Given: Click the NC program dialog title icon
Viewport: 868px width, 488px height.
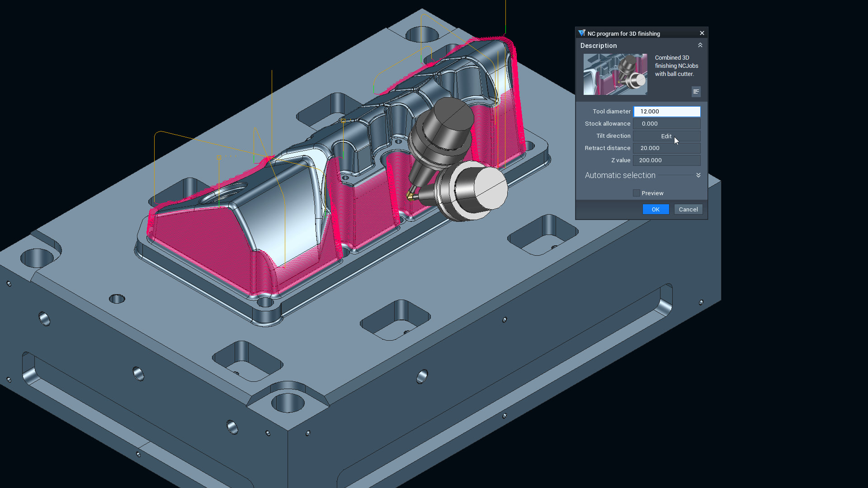Looking at the screenshot, I should coord(581,33).
